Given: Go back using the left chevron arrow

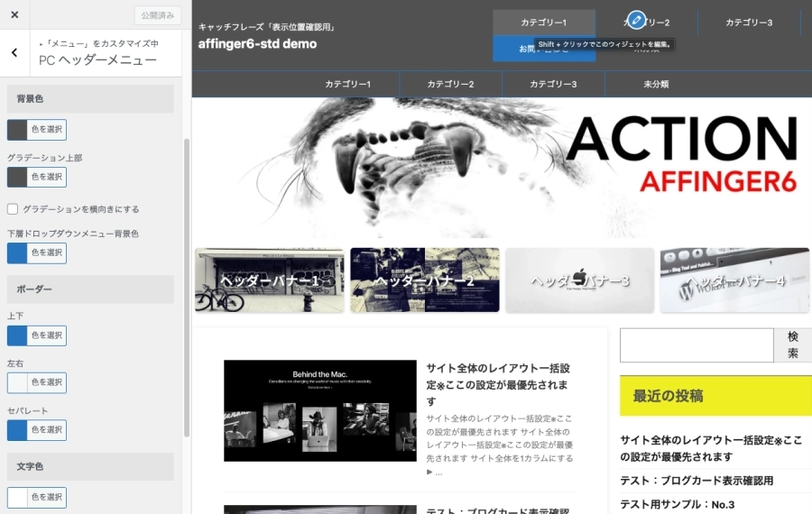Looking at the screenshot, I should pos(14,52).
